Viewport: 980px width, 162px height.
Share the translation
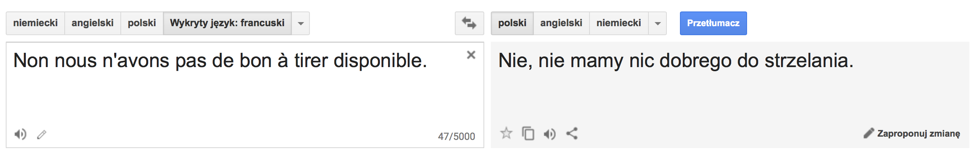(x=572, y=133)
